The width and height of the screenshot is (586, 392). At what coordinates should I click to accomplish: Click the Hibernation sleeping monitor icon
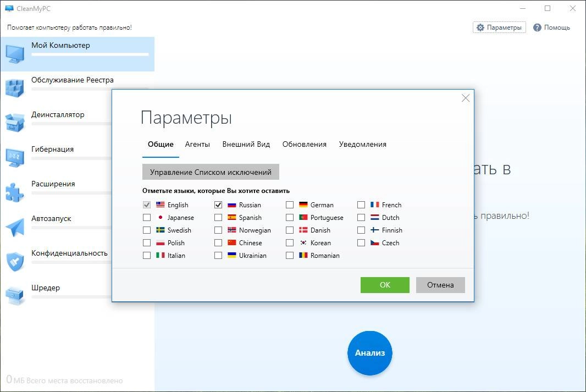coord(15,157)
